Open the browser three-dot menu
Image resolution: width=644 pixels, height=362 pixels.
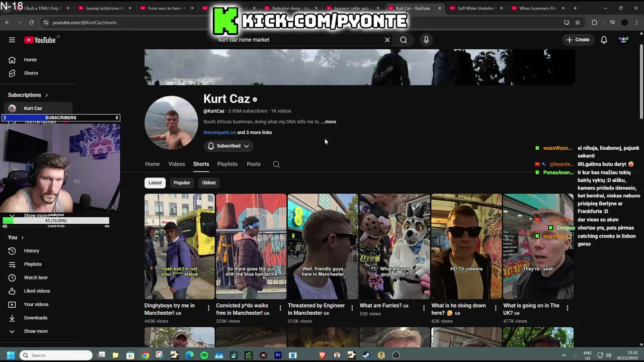(637, 23)
